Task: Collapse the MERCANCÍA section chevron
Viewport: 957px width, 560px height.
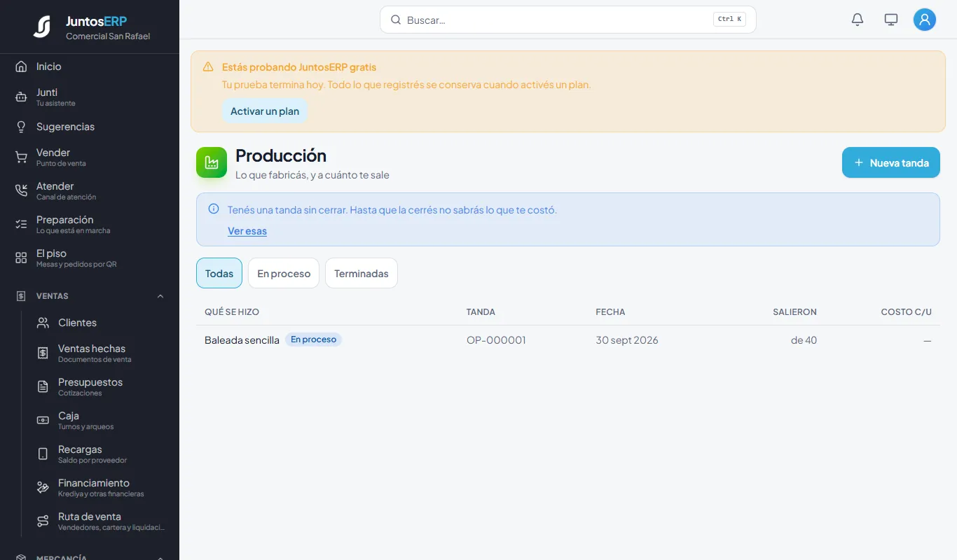Action: click(x=160, y=558)
